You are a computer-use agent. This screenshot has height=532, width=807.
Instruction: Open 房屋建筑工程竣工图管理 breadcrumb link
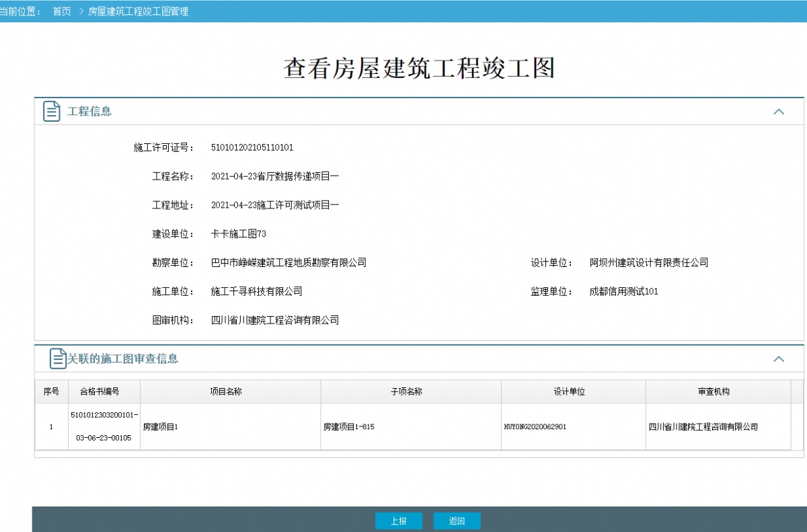pyautogui.click(x=138, y=11)
